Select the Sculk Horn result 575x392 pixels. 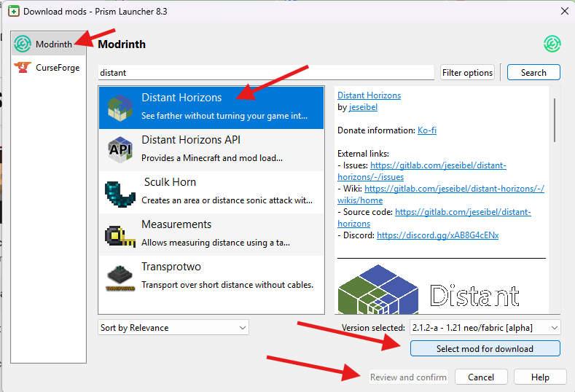tap(211, 192)
